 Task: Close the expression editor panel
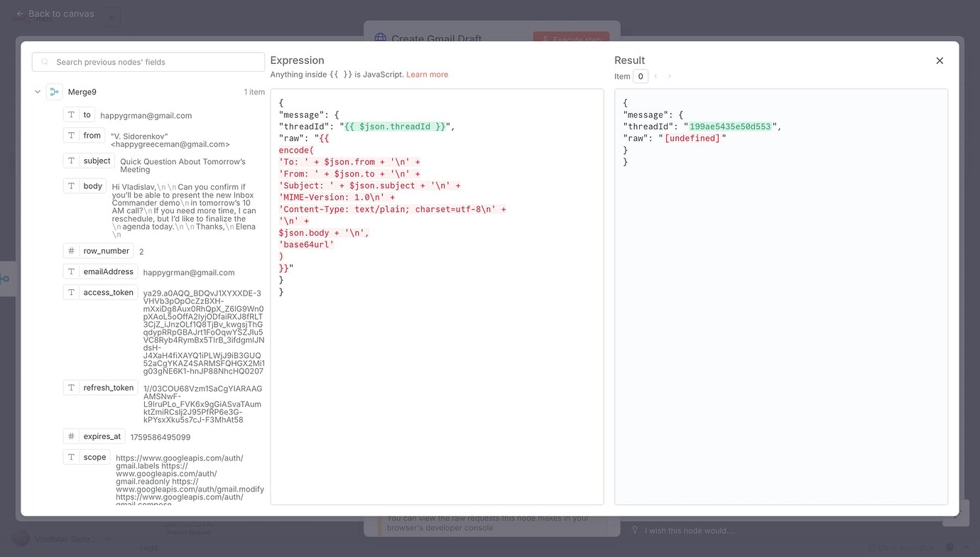(x=940, y=60)
